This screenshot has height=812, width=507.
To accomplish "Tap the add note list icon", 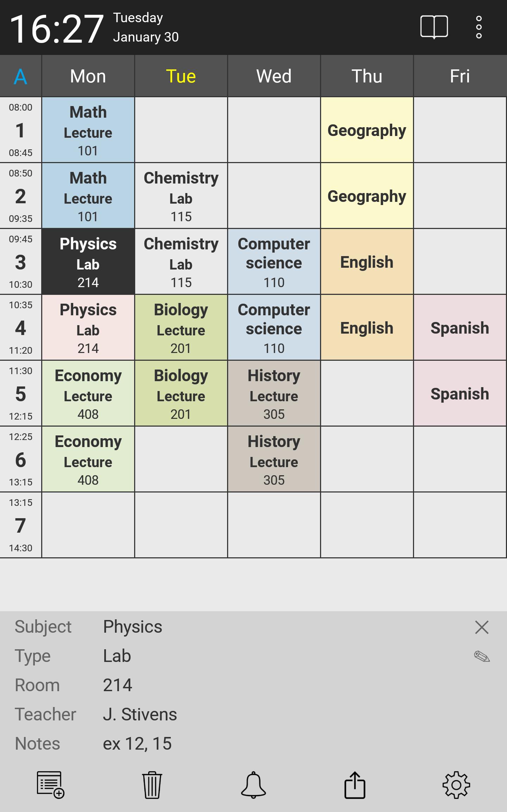I will point(51,785).
